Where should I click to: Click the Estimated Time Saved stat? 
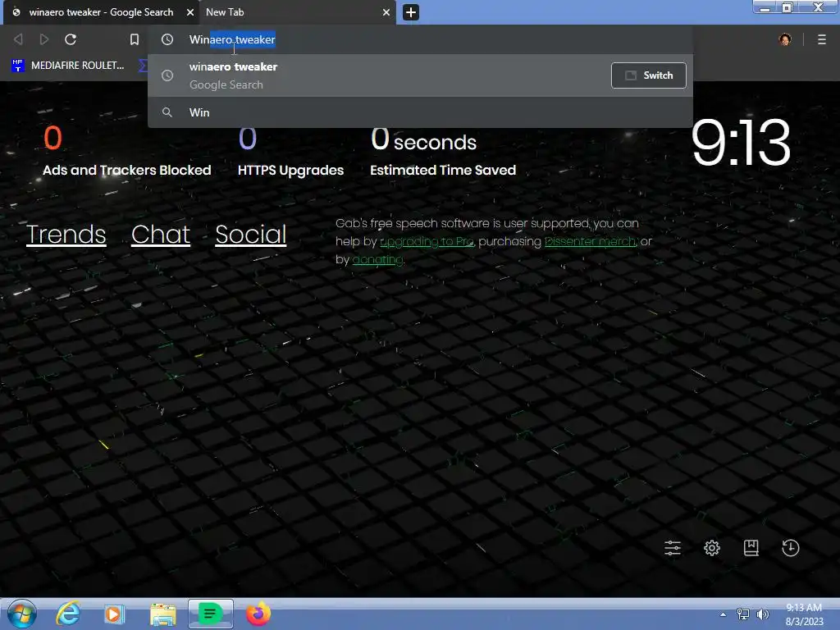pyautogui.click(x=443, y=151)
